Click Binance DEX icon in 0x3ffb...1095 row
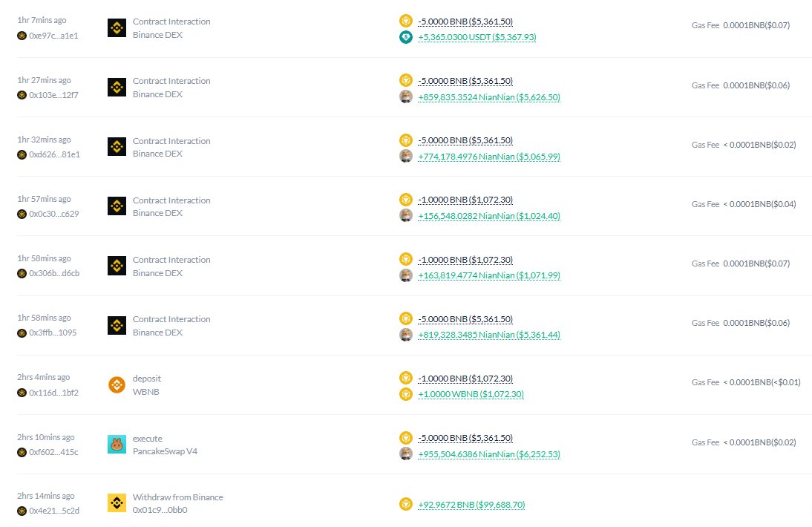Screen dimensions: 812x527 pyautogui.click(x=117, y=326)
